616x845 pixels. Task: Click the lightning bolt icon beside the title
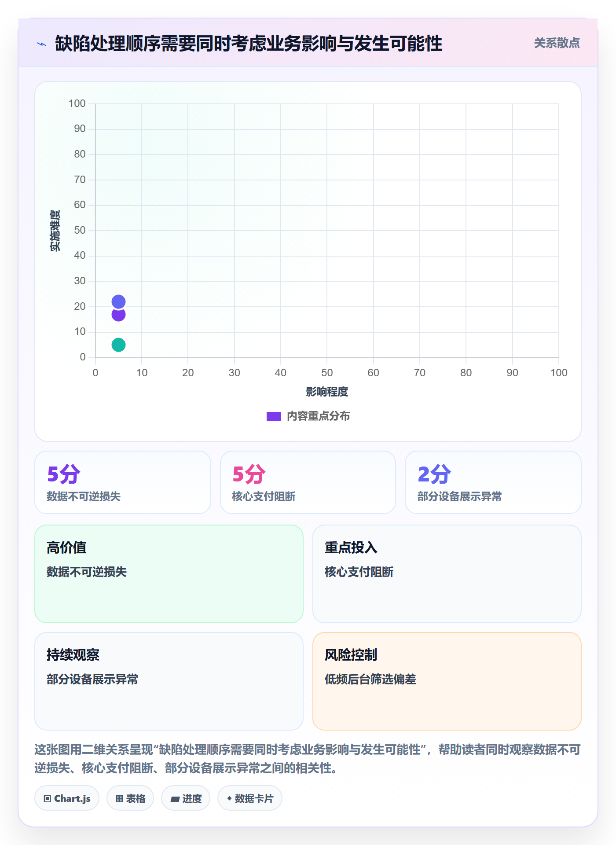(42, 44)
